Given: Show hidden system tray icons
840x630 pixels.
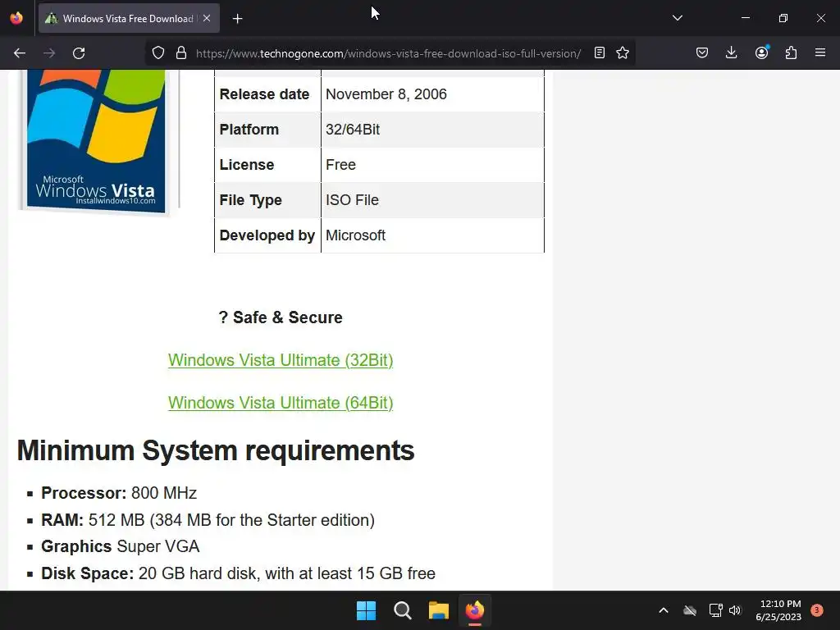Looking at the screenshot, I should click(663, 610).
